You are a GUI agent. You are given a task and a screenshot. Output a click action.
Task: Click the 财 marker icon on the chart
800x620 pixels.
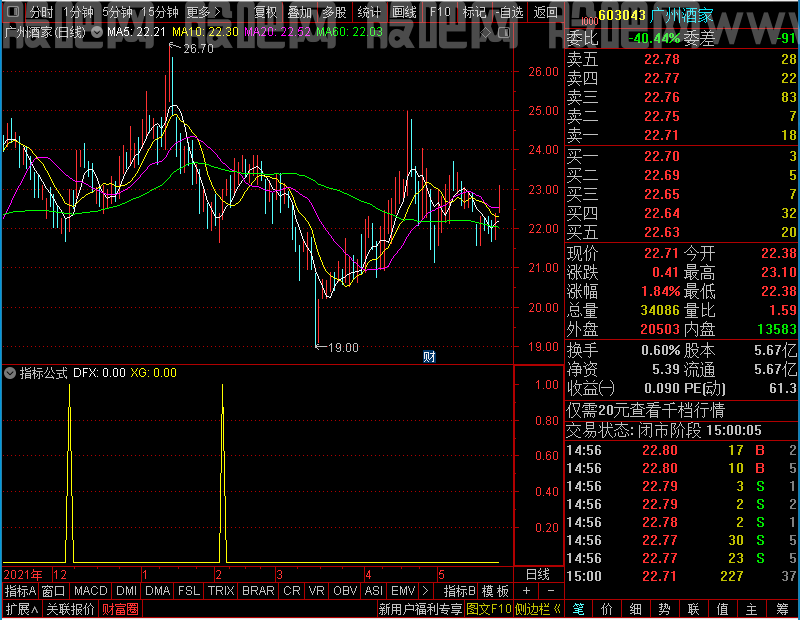point(429,356)
